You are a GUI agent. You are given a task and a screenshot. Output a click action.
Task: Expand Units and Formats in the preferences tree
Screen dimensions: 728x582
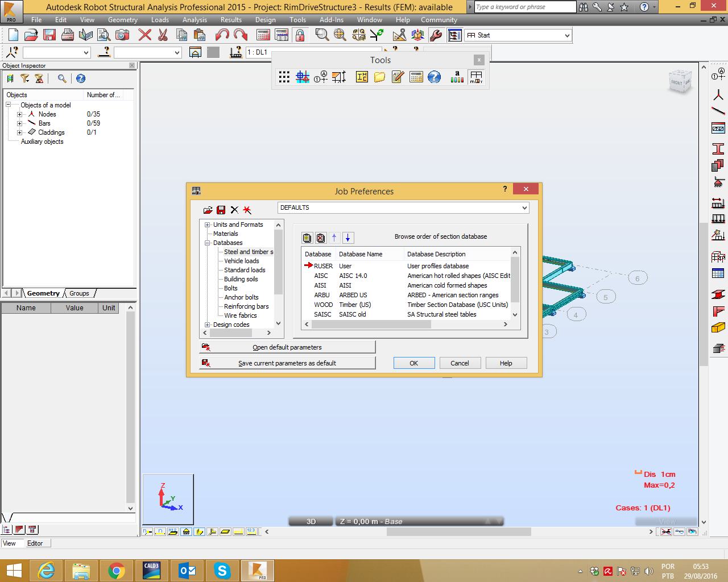pos(207,225)
